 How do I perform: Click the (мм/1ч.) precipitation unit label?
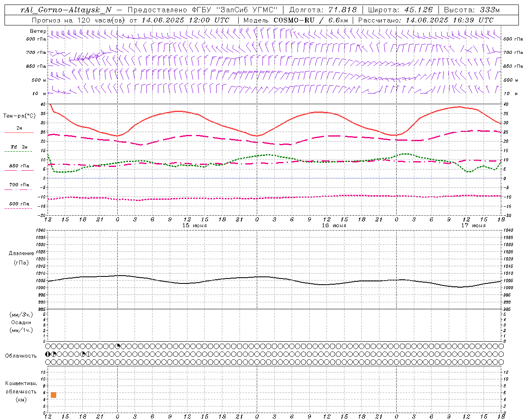(21, 330)
